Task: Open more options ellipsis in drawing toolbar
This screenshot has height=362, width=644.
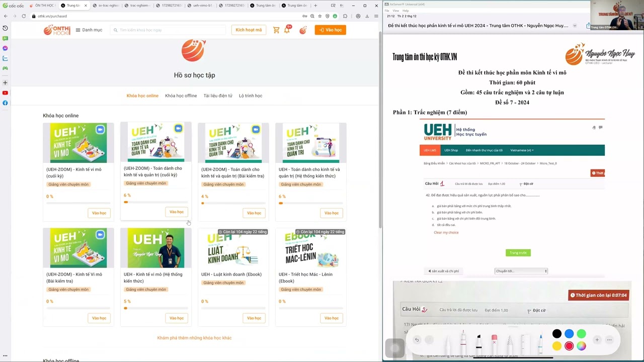Action: tap(609, 340)
